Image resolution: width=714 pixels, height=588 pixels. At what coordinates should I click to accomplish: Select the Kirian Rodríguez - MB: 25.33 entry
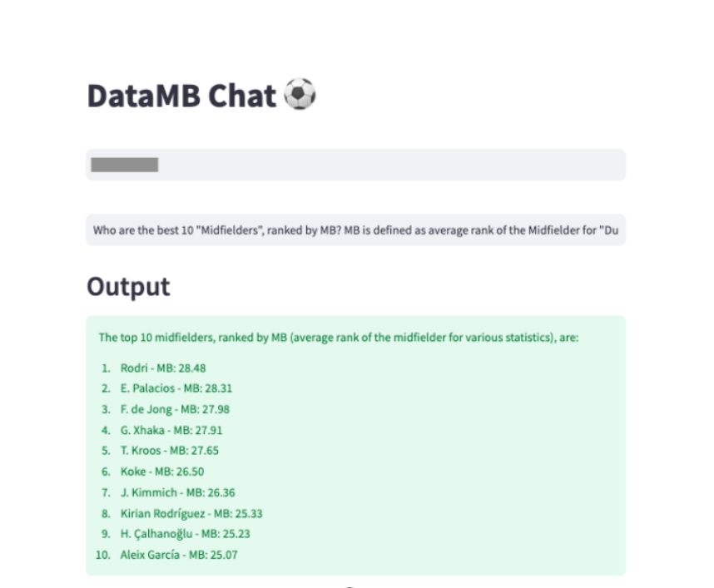click(191, 513)
